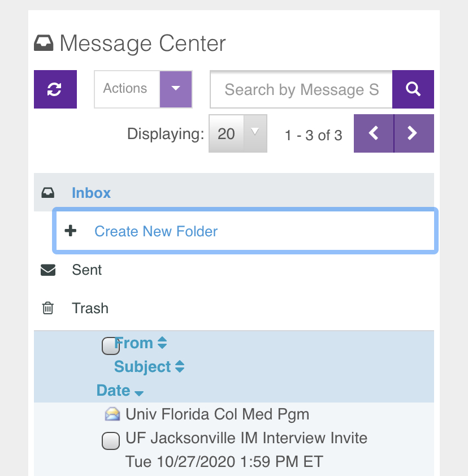Click the plus icon for new folder

coord(71,231)
